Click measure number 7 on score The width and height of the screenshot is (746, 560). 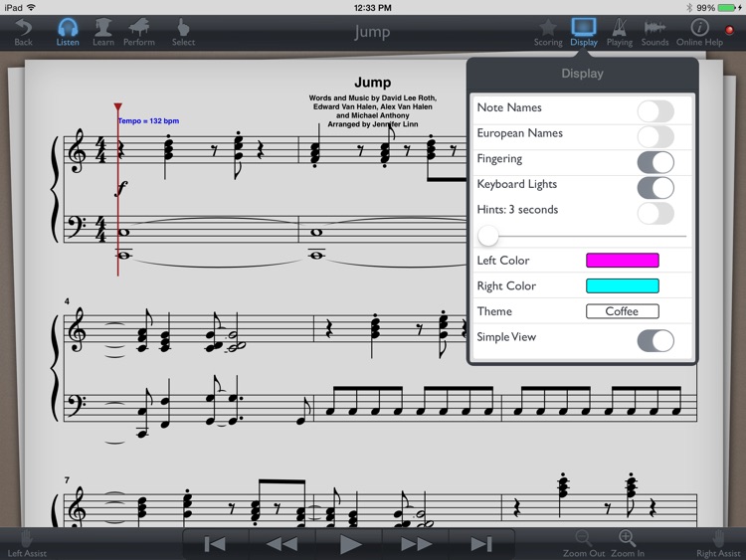point(67,480)
